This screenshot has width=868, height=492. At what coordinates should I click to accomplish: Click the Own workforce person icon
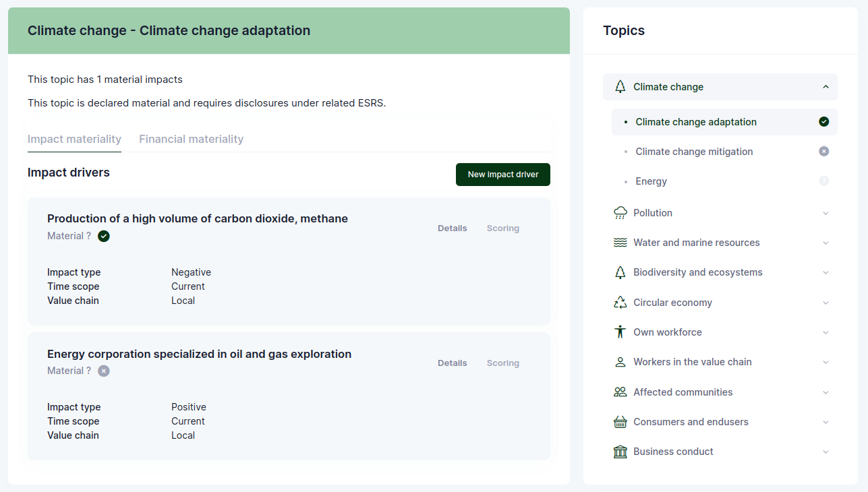pyautogui.click(x=620, y=332)
